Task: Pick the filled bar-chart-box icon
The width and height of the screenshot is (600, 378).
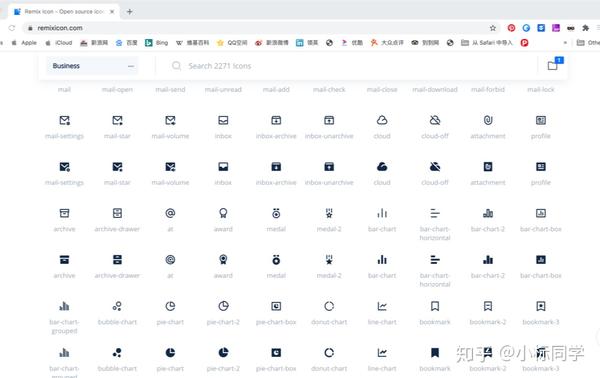Action: (x=541, y=260)
